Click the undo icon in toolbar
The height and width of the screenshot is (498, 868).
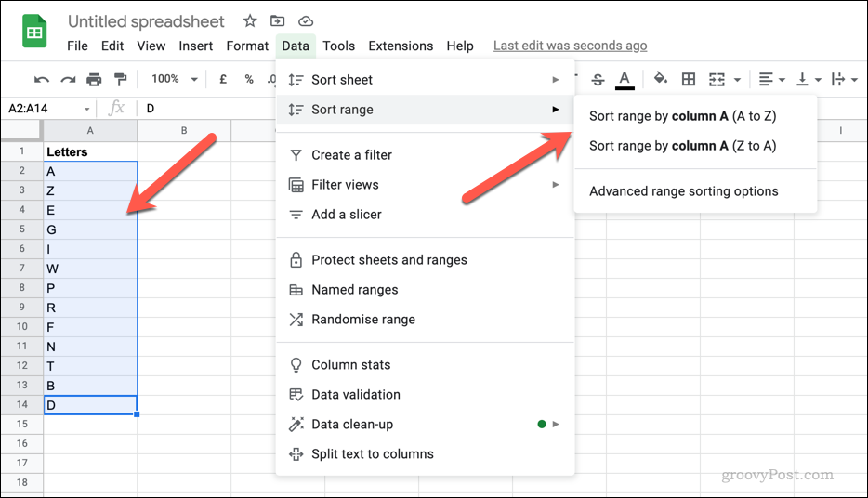click(x=42, y=80)
